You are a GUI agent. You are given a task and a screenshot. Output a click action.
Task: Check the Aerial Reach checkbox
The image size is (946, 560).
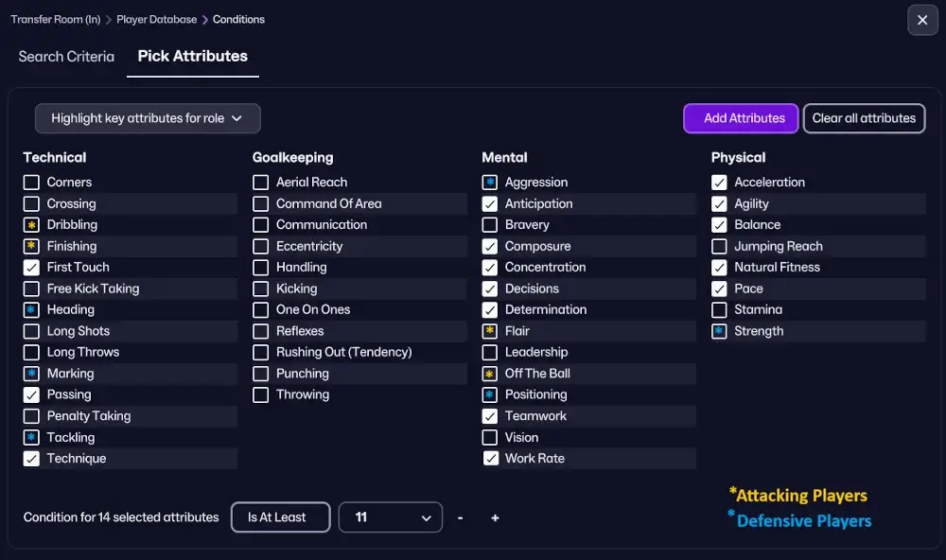[x=261, y=183]
